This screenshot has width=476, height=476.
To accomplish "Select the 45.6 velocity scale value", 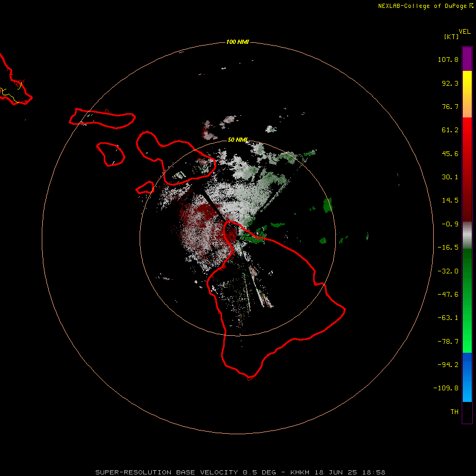I will click(x=450, y=153).
